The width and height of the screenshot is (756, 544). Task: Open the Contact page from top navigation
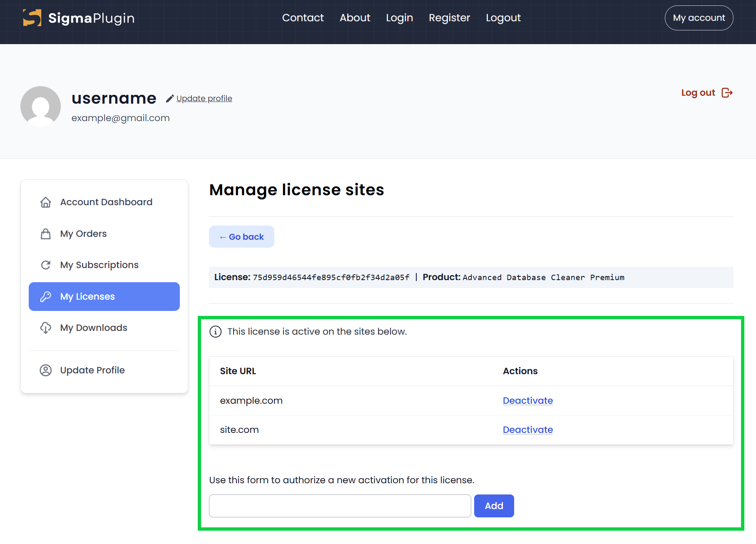pos(303,18)
